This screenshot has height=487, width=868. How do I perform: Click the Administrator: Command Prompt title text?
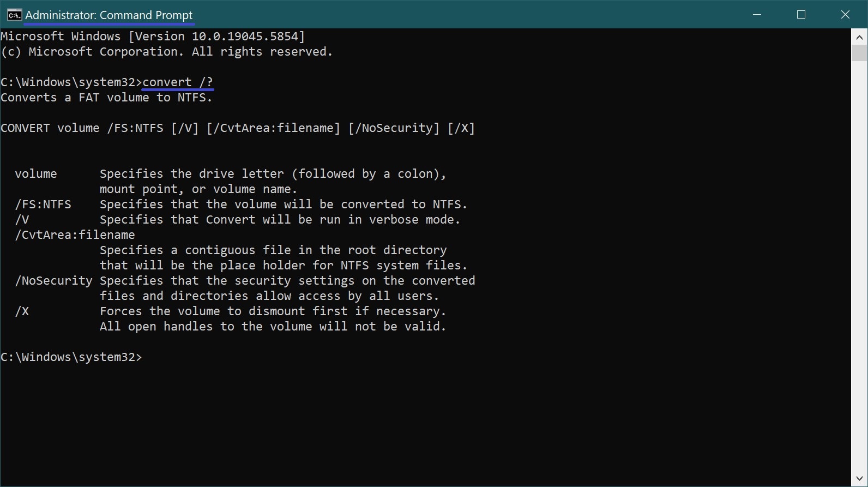coord(109,15)
